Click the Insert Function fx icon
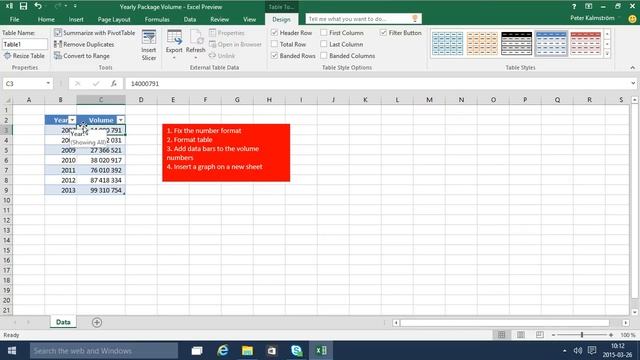Image resolution: width=640 pixels, height=360 pixels. 113,83
